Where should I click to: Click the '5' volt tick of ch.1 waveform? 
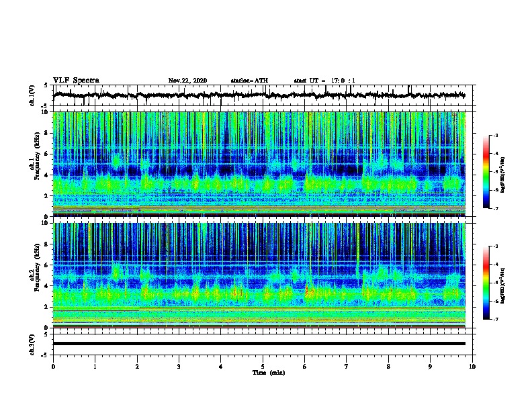point(46,85)
